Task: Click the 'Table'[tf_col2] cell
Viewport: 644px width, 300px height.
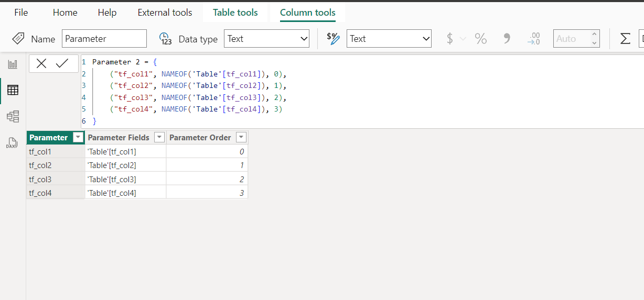Action: click(x=126, y=165)
